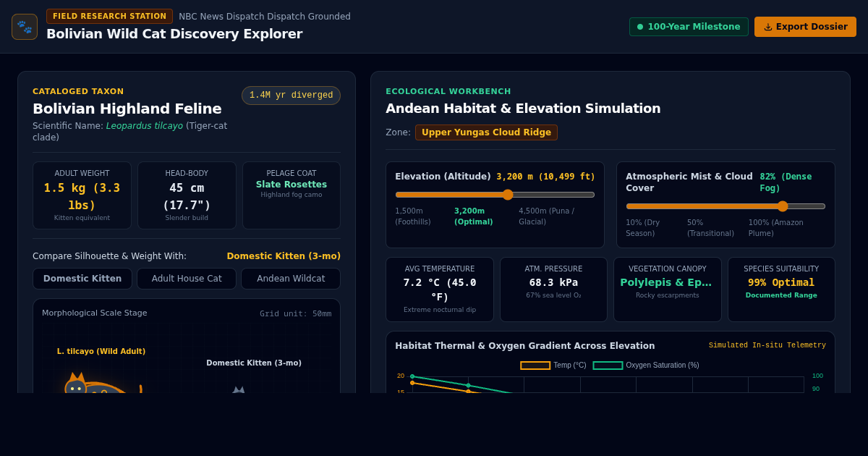This screenshot has height=456, width=868.
Task: Switch comparison to Andean Wildcat
Action: tap(291, 279)
